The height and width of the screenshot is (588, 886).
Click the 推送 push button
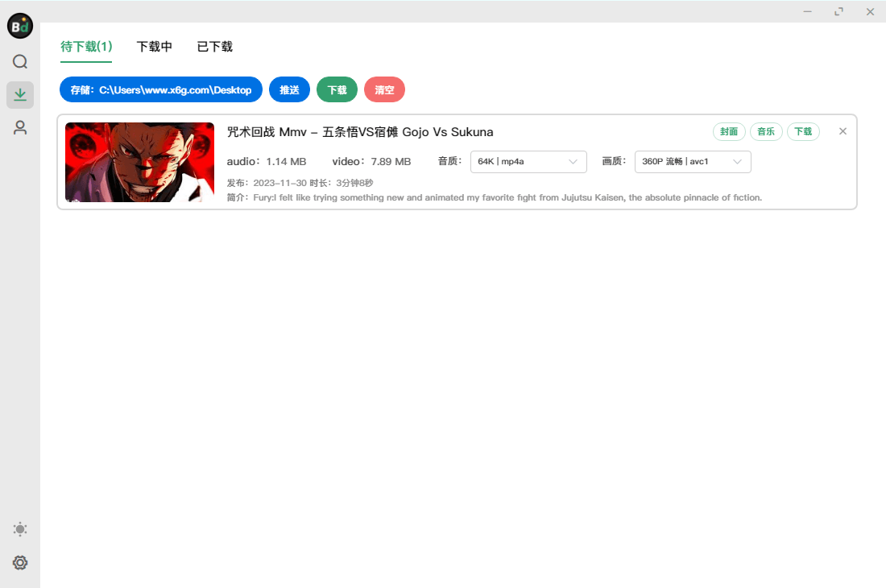(289, 89)
